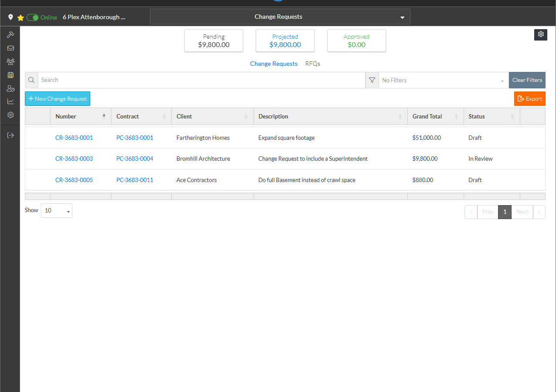Open the No Filters dropdown
Viewport: 556px width, 392px height.
pos(443,80)
